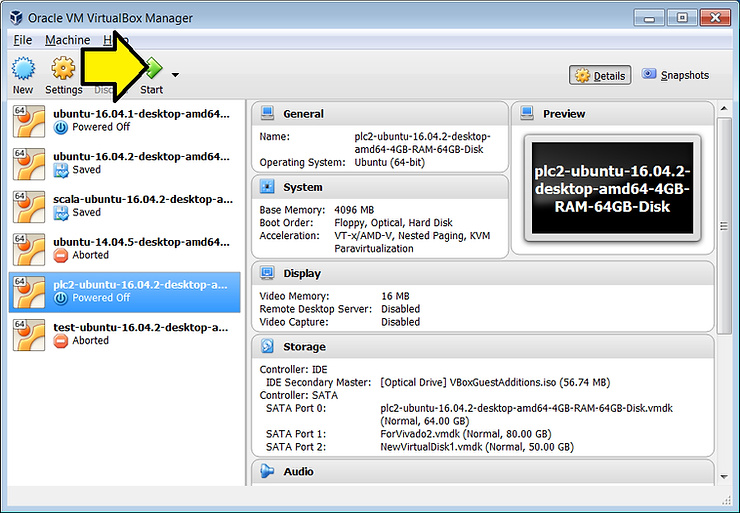The width and height of the screenshot is (740, 513).
Task: Click the General section header
Action: tap(380, 114)
